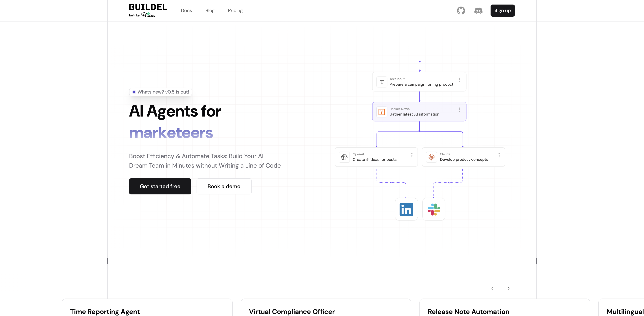Click the Slack icon tile
This screenshot has height=316, width=644.
(x=434, y=209)
